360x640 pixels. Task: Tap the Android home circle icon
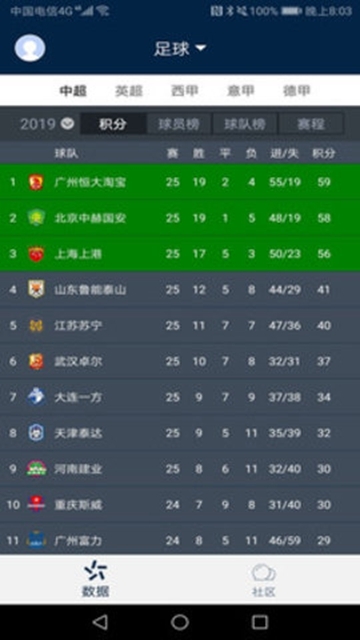tap(180, 622)
